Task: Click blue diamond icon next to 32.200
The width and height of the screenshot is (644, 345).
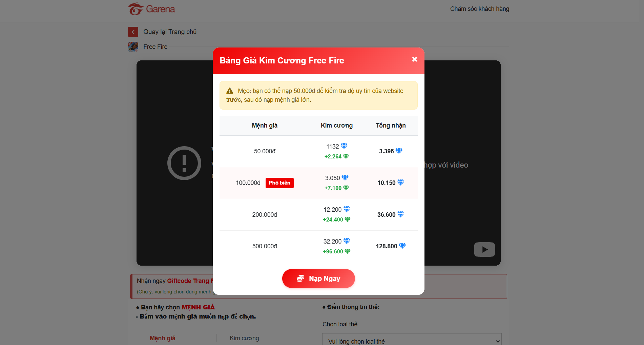Action: click(347, 241)
